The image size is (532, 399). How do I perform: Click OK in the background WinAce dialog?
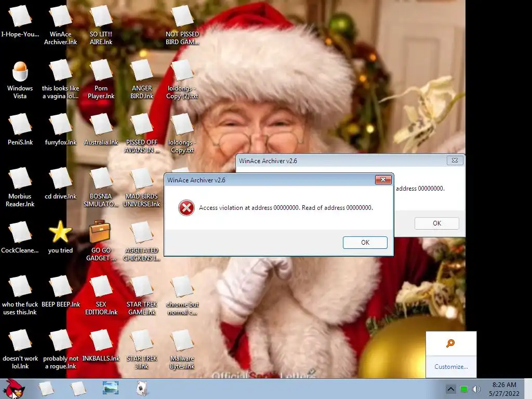pos(436,223)
